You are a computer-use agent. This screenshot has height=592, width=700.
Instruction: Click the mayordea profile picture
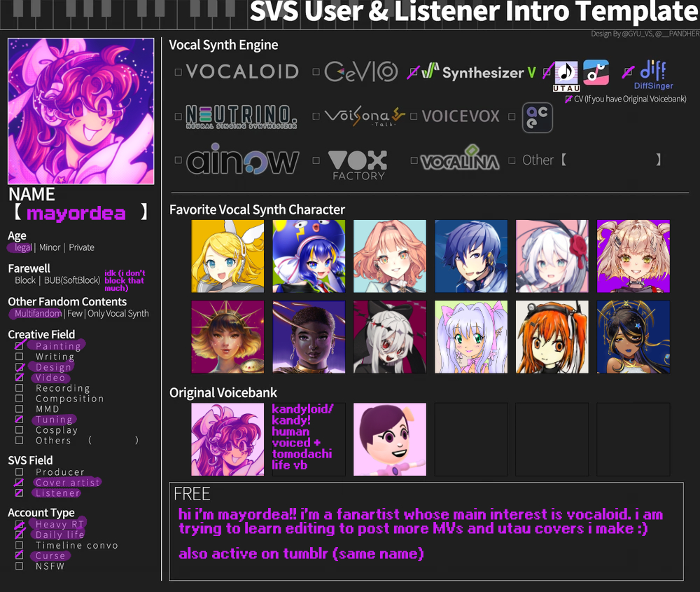tap(80, 111)
